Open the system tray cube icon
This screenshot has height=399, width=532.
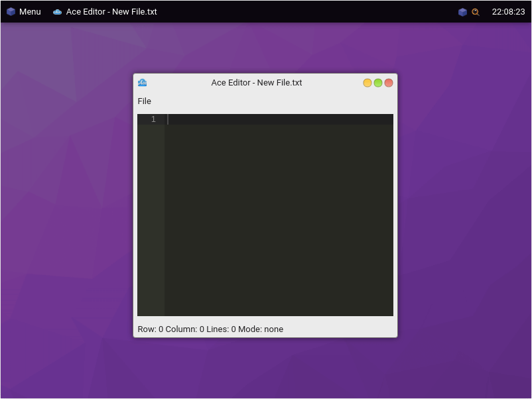[x=462, y=12]
